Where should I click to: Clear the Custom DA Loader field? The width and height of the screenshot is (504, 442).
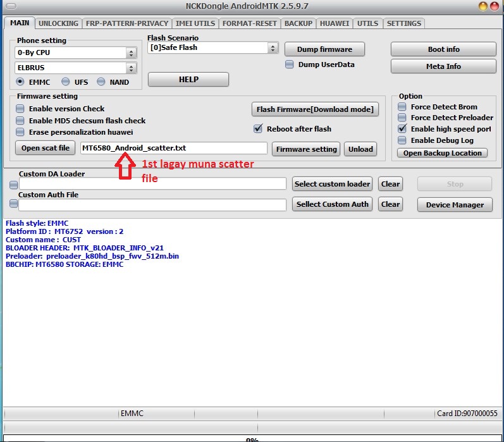[x=391, y=184]
